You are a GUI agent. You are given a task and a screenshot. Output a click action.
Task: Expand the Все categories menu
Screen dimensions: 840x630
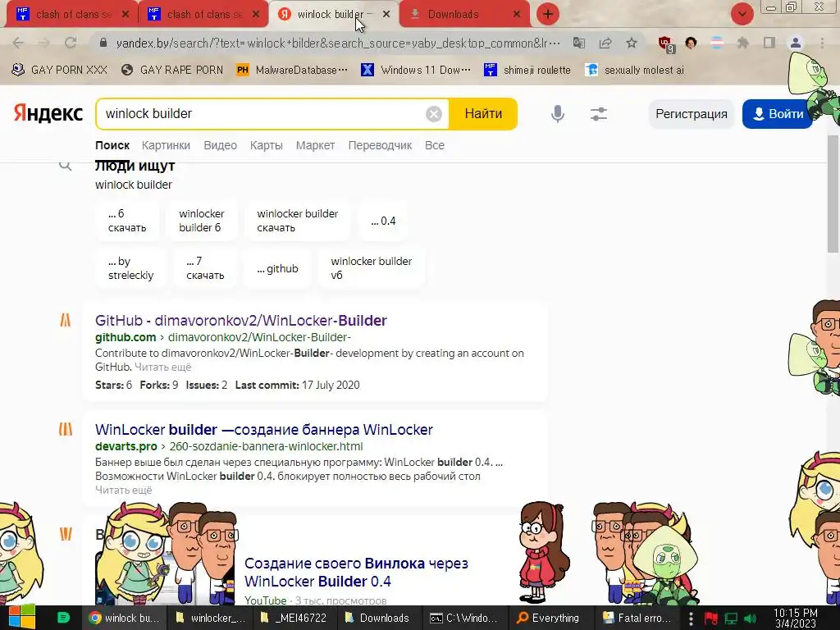click(435, 145)
